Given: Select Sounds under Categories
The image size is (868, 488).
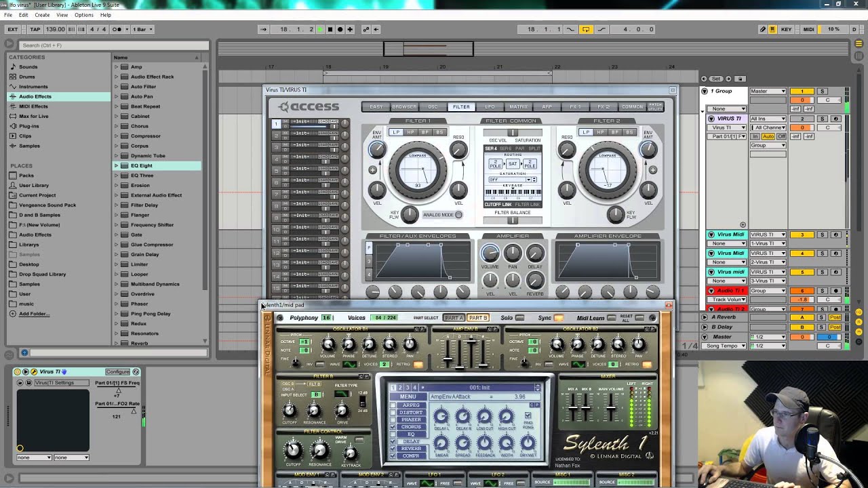Looking at the screenshot, I should 28,67.
